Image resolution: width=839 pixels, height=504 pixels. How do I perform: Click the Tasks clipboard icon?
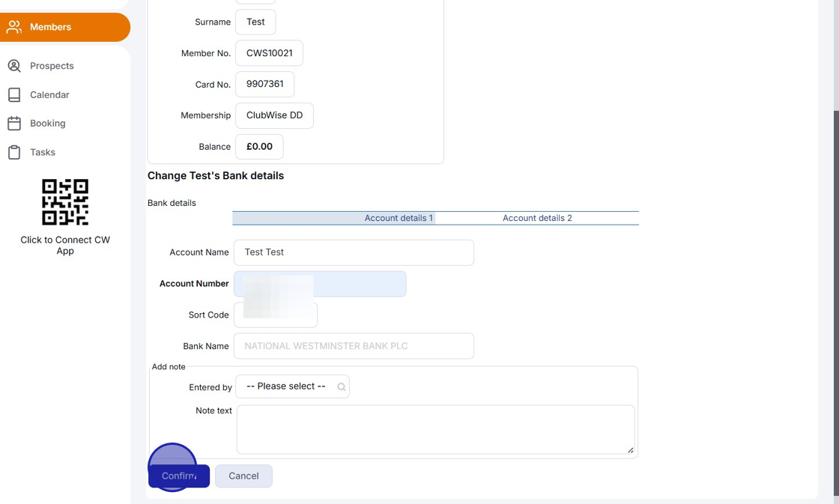coord(14,153)
